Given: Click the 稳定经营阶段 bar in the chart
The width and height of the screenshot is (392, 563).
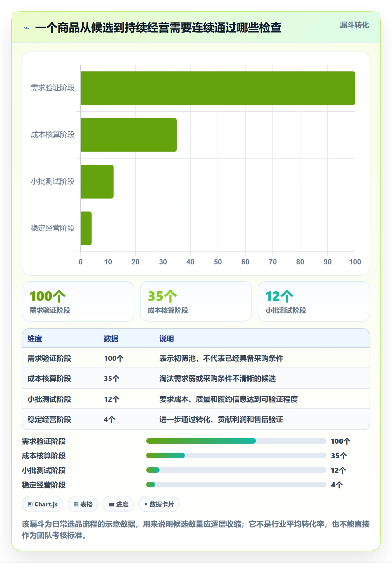Looking at the screenshot, I should 86,228.
